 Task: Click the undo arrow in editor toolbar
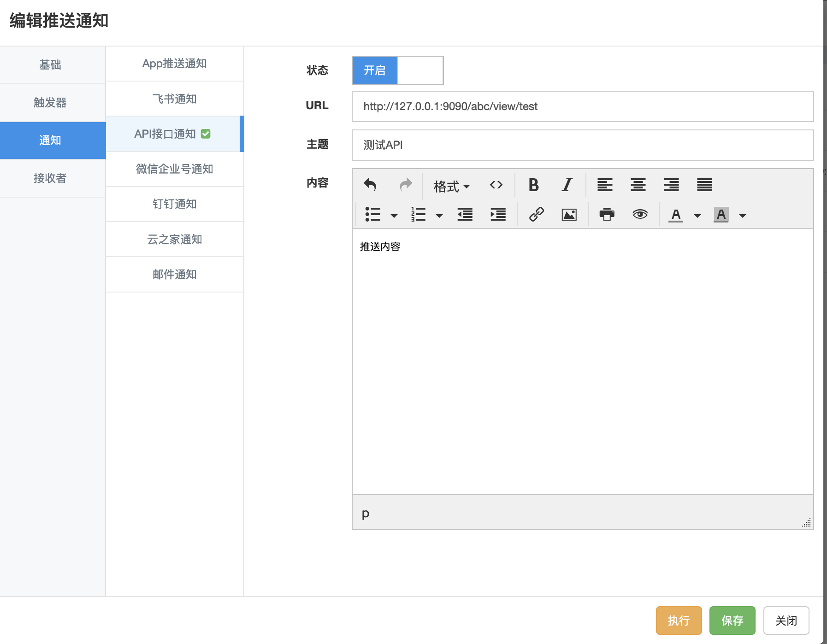pos(370,185)
